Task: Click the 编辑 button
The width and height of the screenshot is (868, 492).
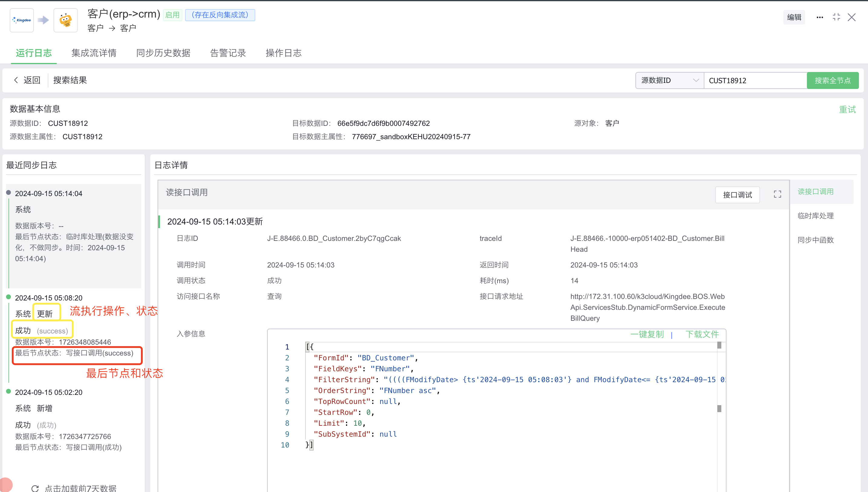Action: (794, 17)
